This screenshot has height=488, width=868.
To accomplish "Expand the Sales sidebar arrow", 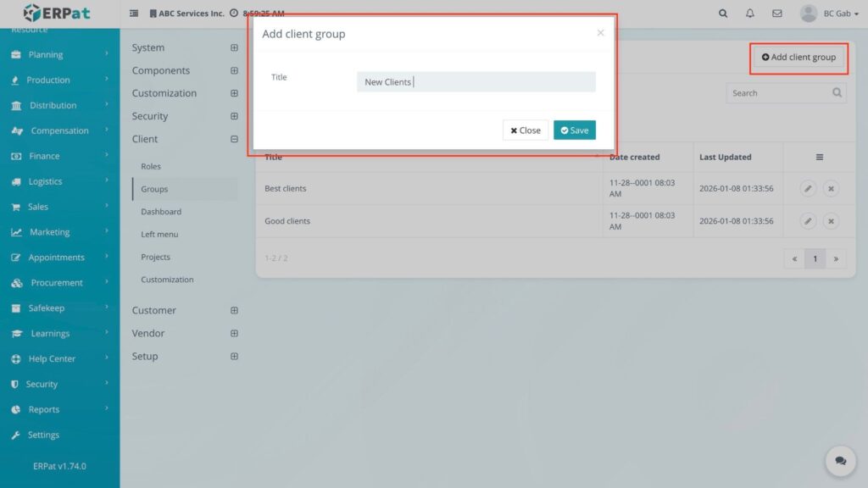I will click(x=107, y=206).
